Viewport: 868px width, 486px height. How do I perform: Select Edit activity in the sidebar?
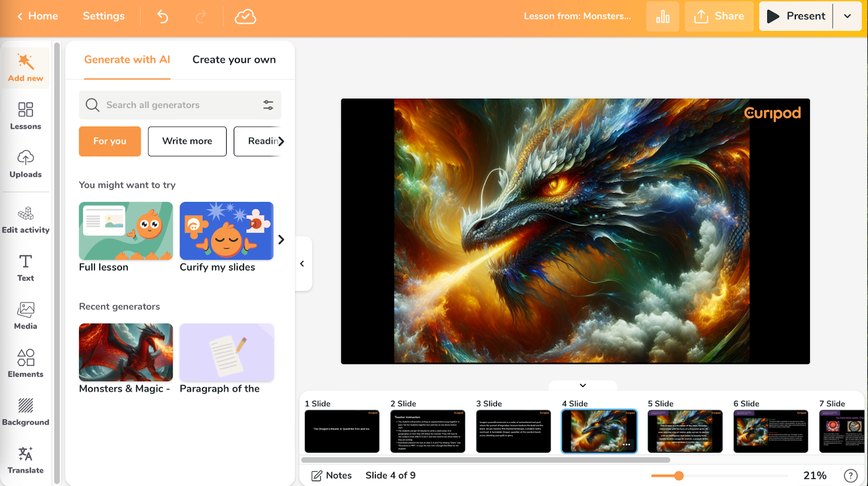25,220
